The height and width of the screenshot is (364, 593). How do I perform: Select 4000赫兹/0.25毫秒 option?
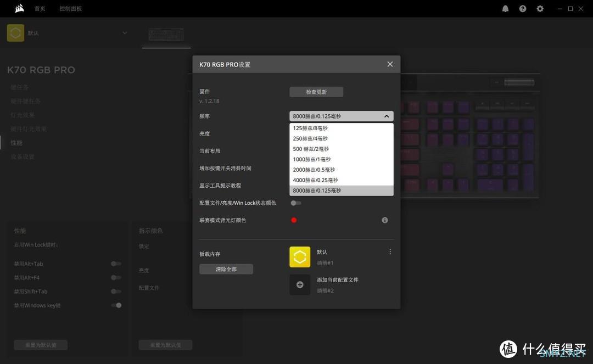[342, 180]
